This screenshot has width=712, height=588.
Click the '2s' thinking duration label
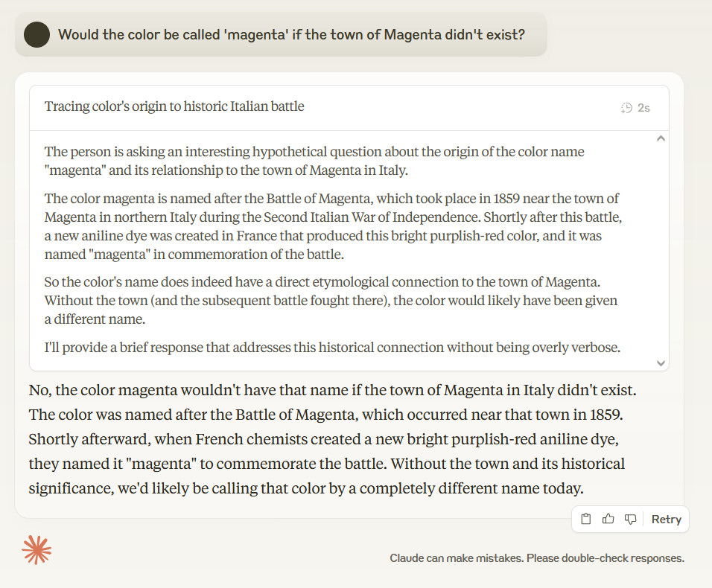coord(643,108)
